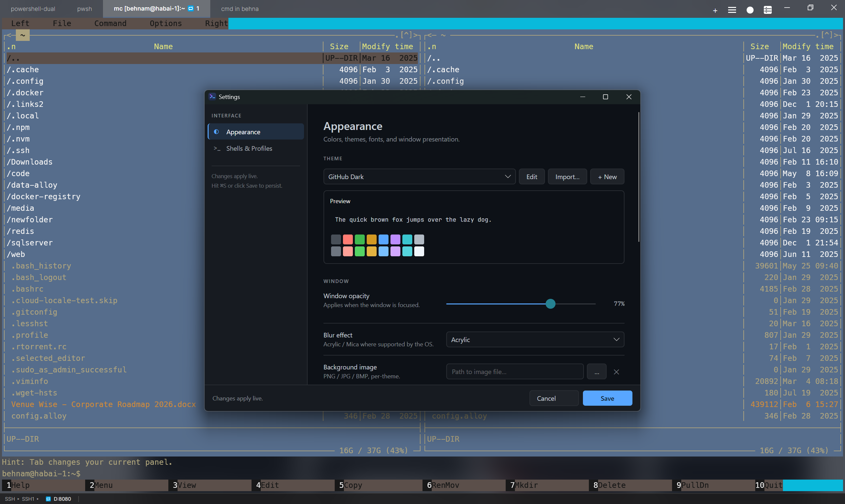Click the 7Mkdir function key
The height and width of the screenshot is (504, 845).
point(547,485)
